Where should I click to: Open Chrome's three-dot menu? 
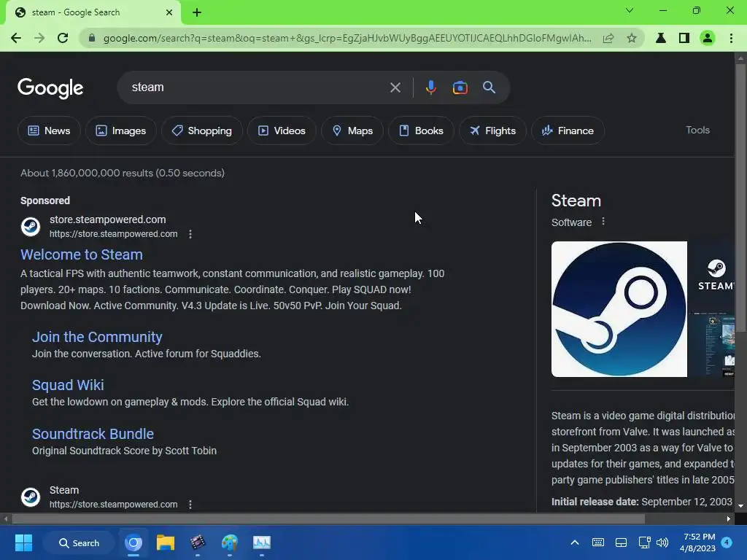731,38
